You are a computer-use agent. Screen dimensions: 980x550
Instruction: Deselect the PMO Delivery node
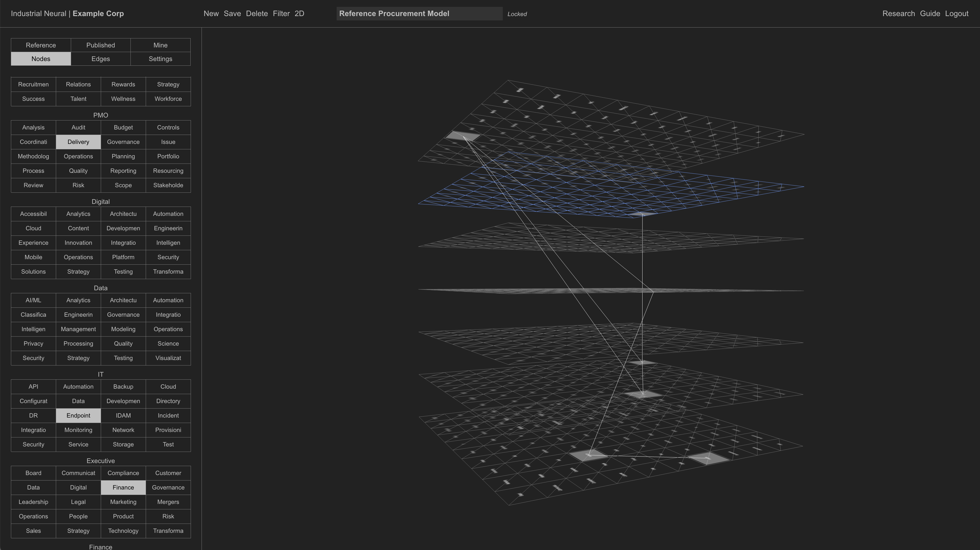(78, 142)
